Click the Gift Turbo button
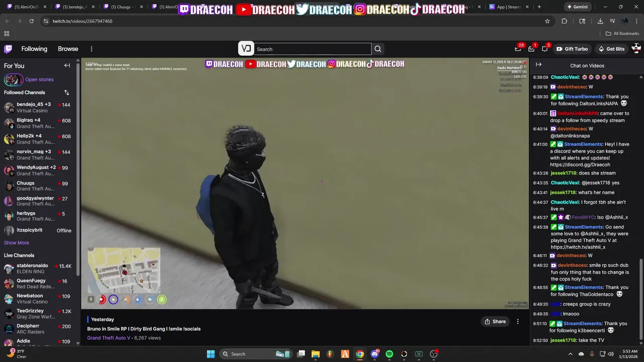This screenshot has height=362, width=644. [x=572, y=49]
